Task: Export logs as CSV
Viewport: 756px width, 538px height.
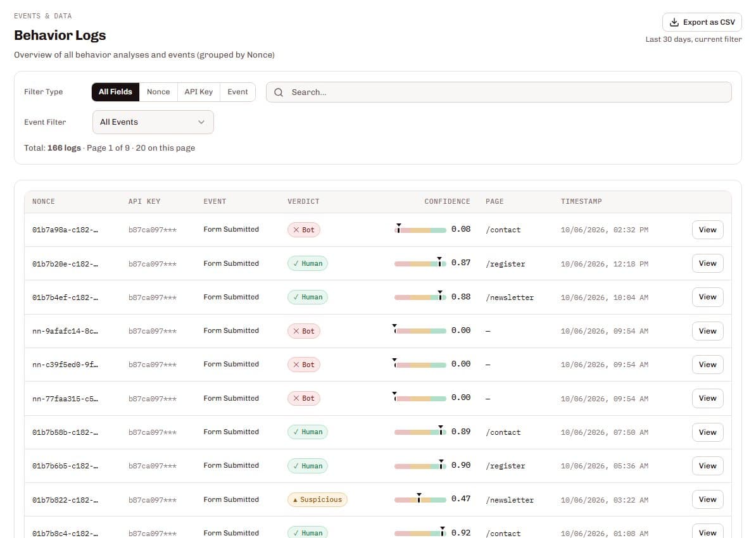Action: coord(702,22)
